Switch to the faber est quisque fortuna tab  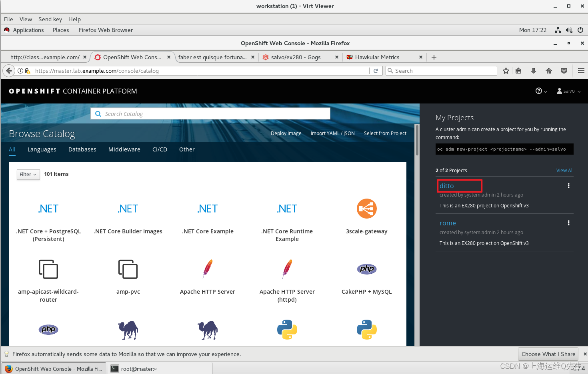pos(212,57)
